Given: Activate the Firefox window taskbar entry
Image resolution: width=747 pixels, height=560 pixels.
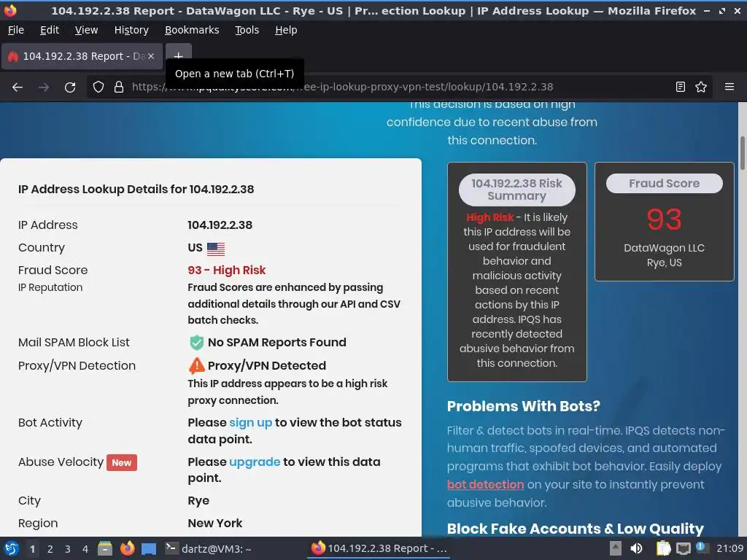Looking at the screenshot, I should pos(379,548).
